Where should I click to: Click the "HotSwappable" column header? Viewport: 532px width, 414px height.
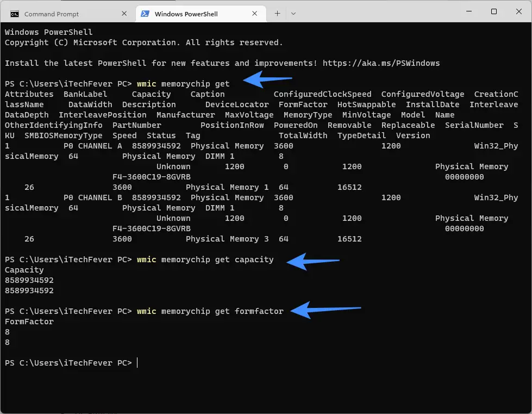[366, 104]
